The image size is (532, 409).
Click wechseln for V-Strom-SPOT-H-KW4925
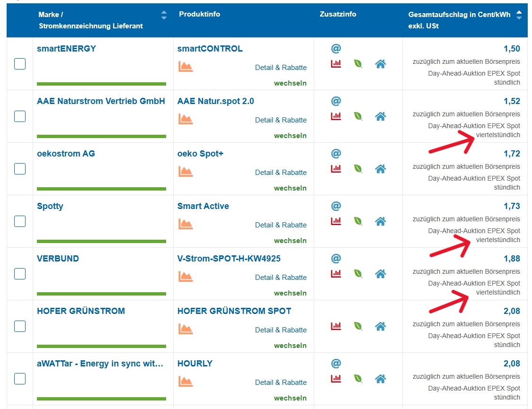(x=290, y=294)
